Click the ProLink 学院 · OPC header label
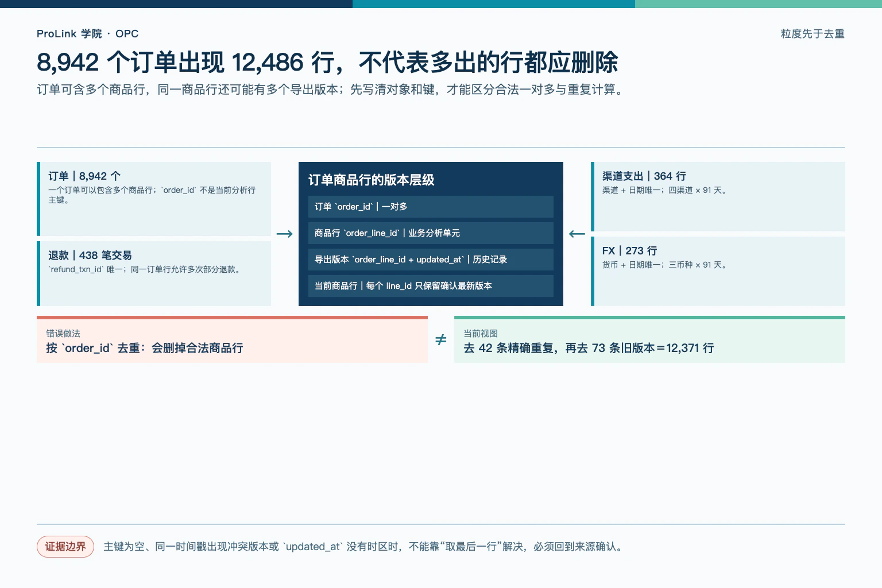Viewport: 882px width, 588px height. pyautogui.click(x=87, y=34)
